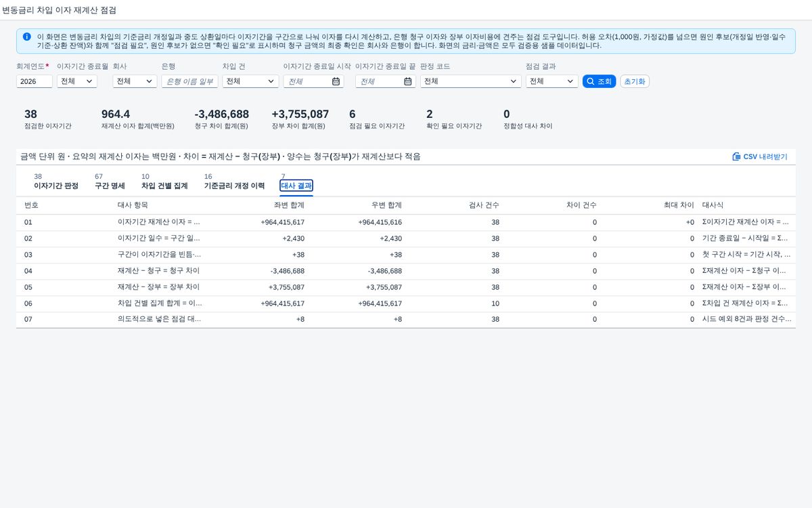812x508 pixels.
Task: Click the 정합성 대사 차이 count 0
Action: 507,114
